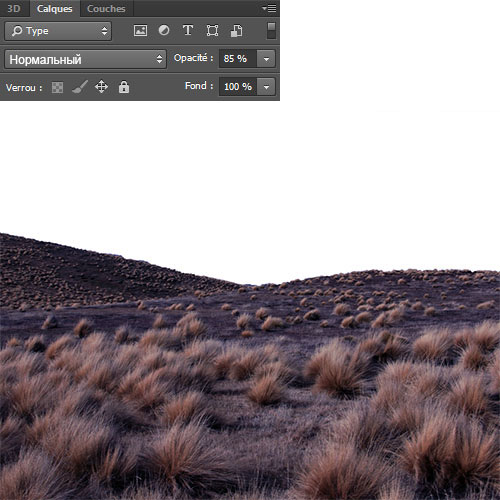Click the Verrou label
The width and height of the screenshot is (500, 500).
coord(24,88)
